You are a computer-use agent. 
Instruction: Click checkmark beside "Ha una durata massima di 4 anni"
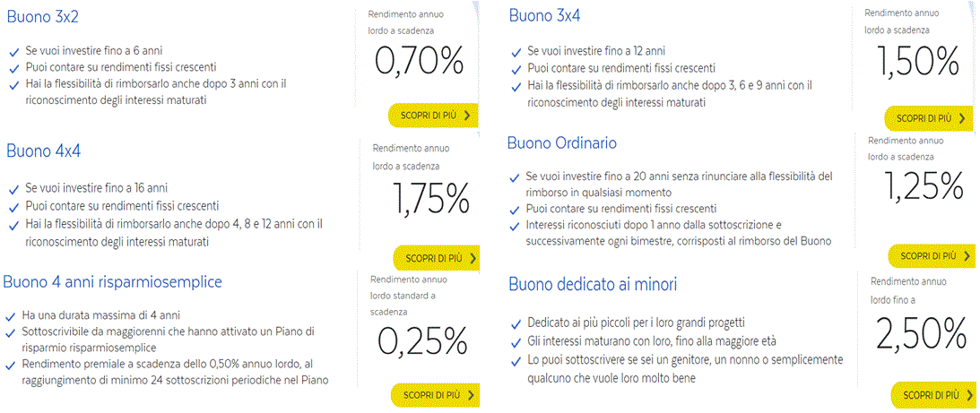pos(10,315)
